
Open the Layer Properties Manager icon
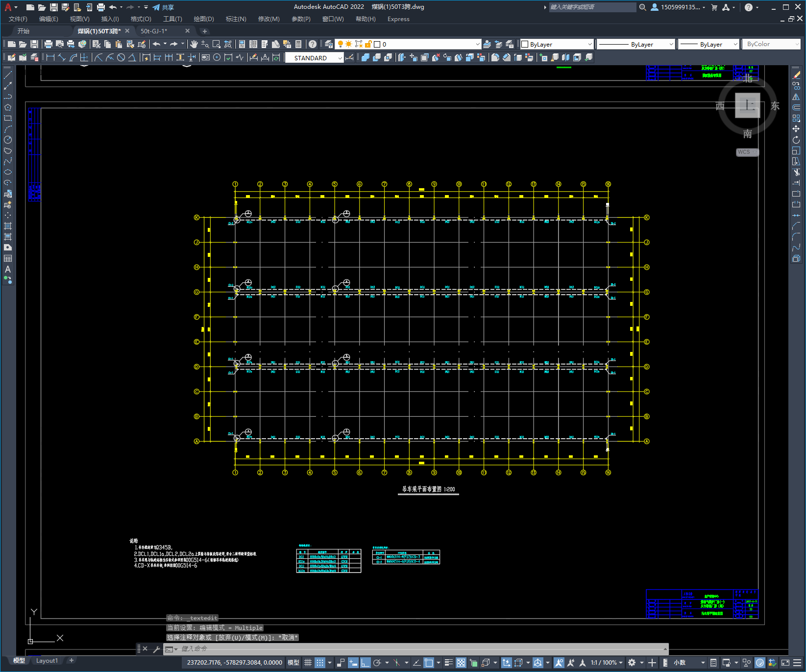tap(329, 44)
